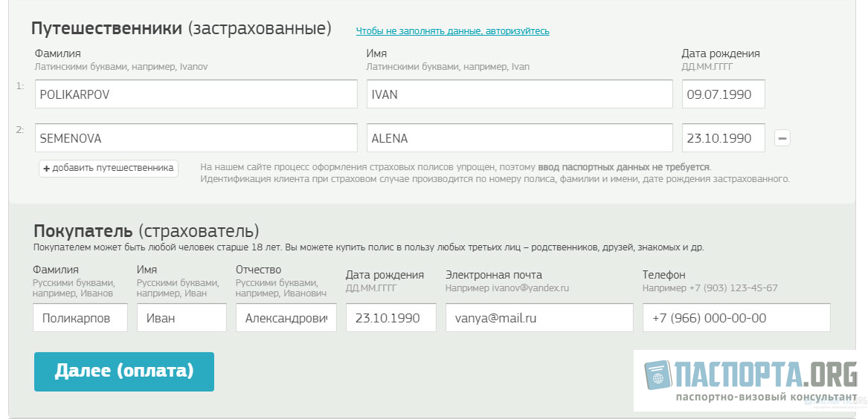Click hint 'Например ivanov@yandex.ru'
This screenshot has height=419, width=868.
click(507, 288)
